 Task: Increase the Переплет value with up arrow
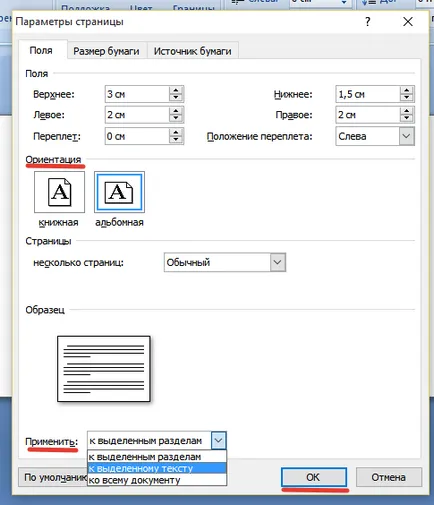176,132
